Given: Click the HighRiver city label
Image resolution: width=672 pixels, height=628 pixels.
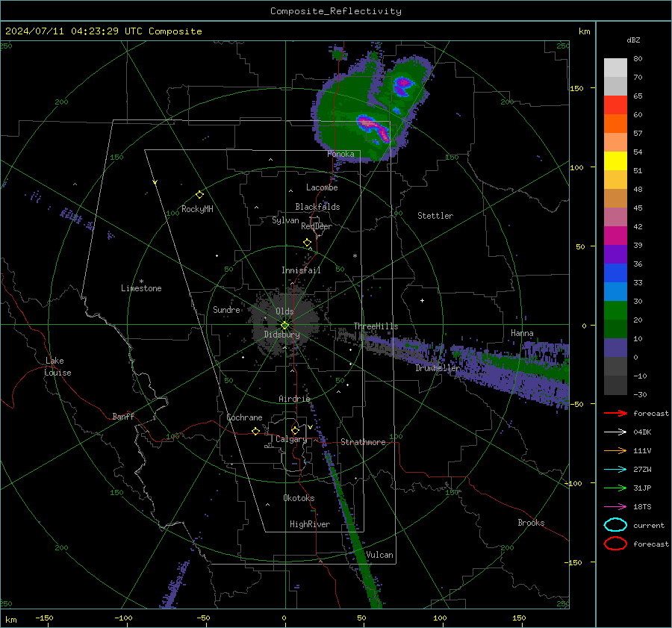Looking at the screenshot, I should pos(310,524).
